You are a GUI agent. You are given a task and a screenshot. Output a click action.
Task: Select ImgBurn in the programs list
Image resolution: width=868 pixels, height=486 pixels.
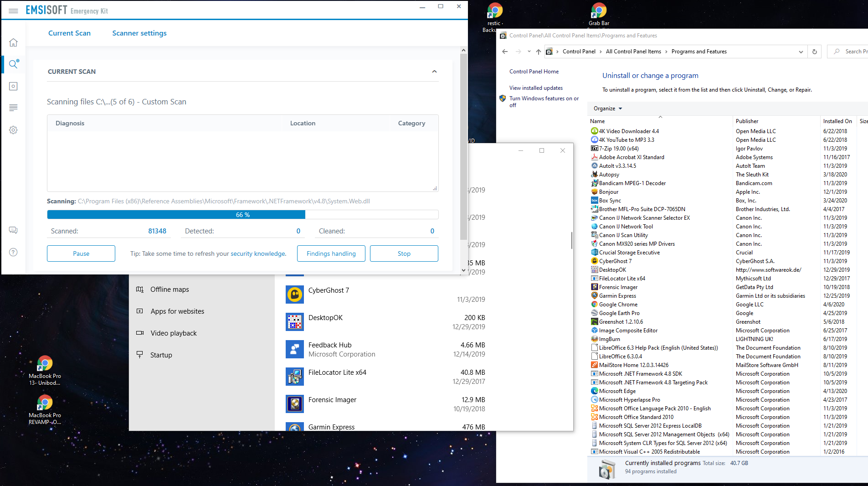point(609,339)
